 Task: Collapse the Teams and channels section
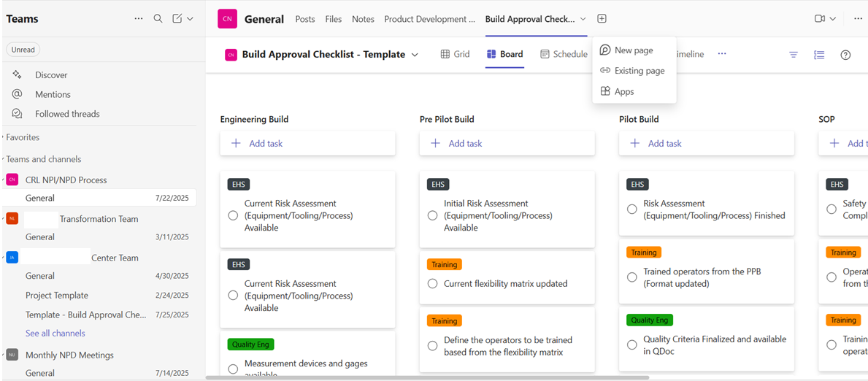click(x=43, y=159)
